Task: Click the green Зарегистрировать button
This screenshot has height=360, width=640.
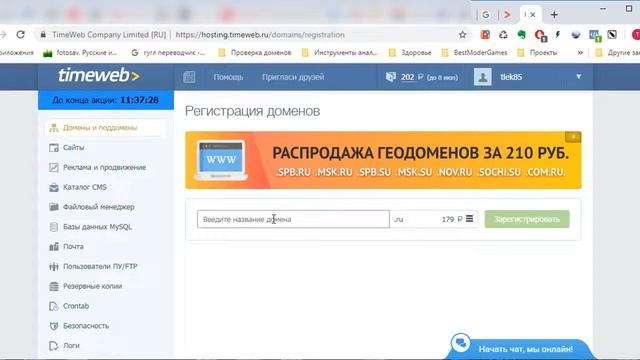Action: 527,219
